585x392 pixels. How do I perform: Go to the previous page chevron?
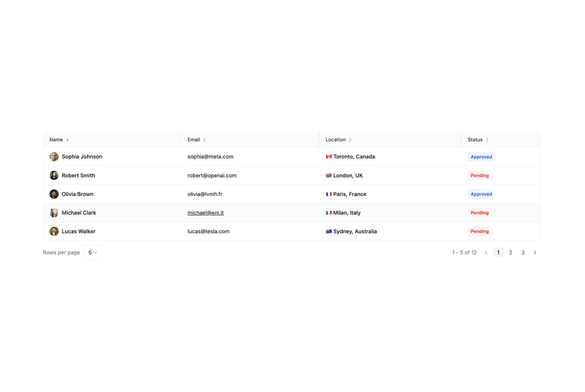click(x=486, y=252)
